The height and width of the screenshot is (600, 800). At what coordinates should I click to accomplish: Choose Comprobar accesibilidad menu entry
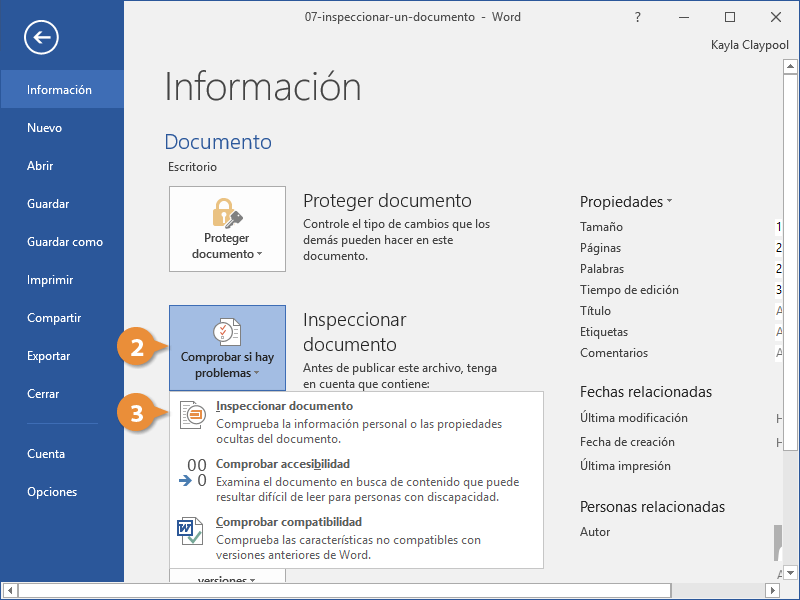(x=356, y=480)
